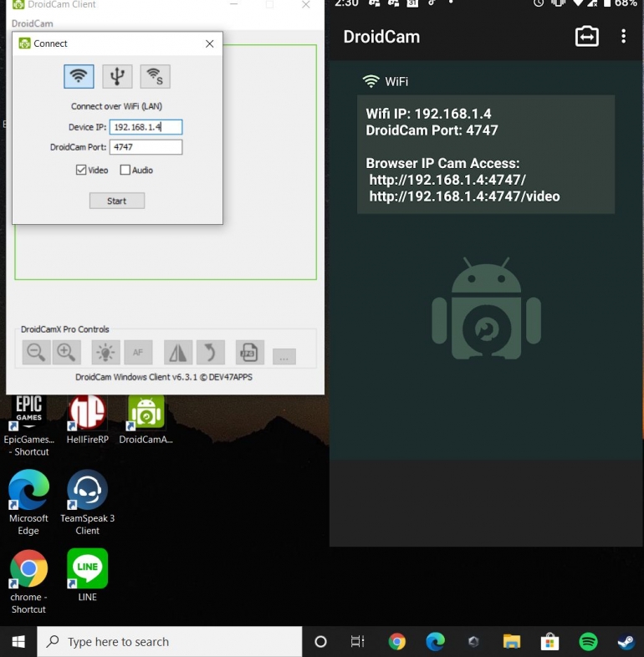The width and height of the screenshot is (644, 657).
Task: Click the zoom in pro control
Action: coord(67,352)
